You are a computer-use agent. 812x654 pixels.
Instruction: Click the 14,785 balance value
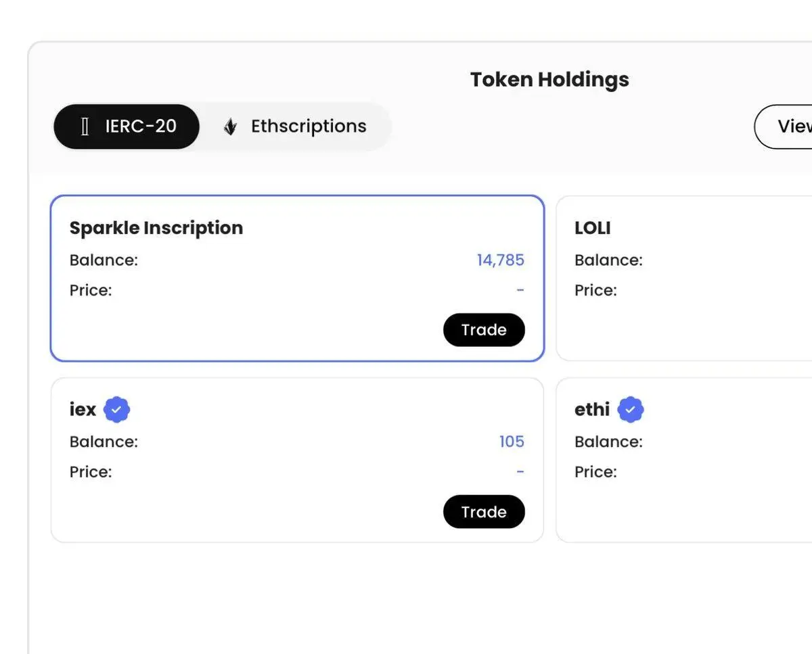[x=500, y=260]
